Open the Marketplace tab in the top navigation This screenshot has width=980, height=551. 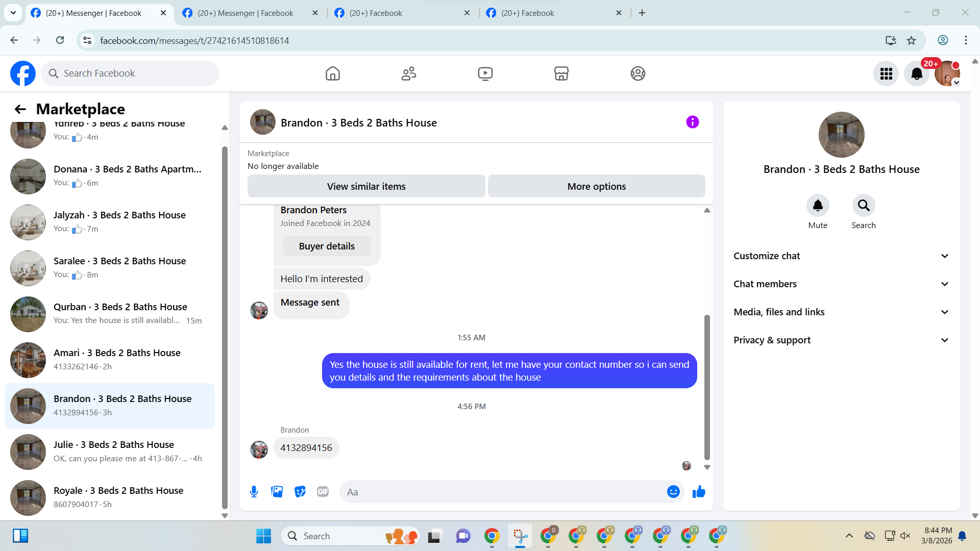coord(561,74)
